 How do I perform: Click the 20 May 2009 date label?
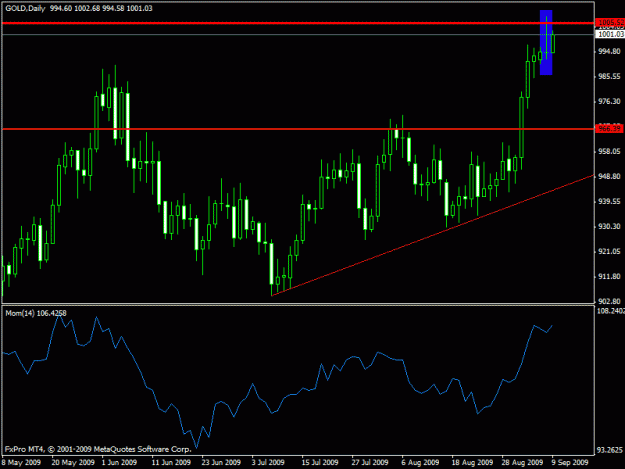[x=73, y=462]
